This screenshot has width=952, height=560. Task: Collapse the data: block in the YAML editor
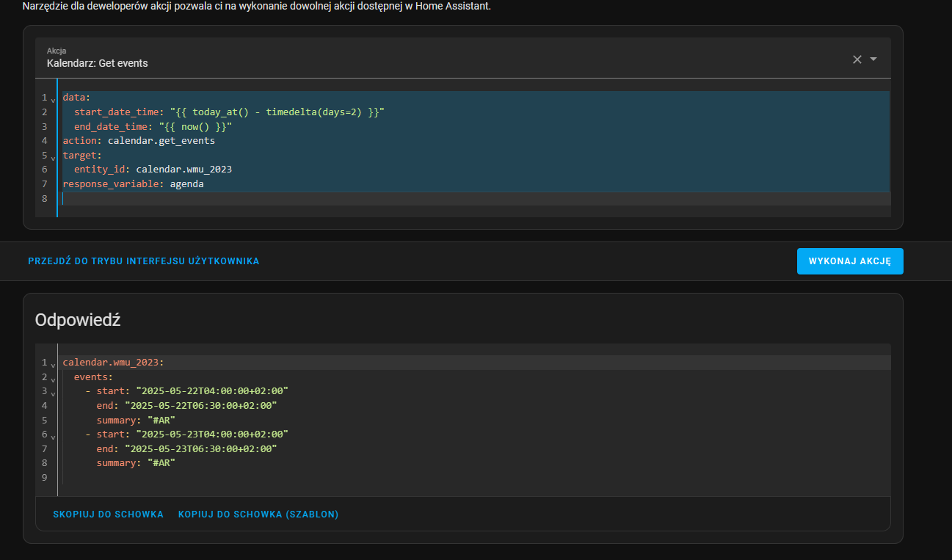point(53,99)
